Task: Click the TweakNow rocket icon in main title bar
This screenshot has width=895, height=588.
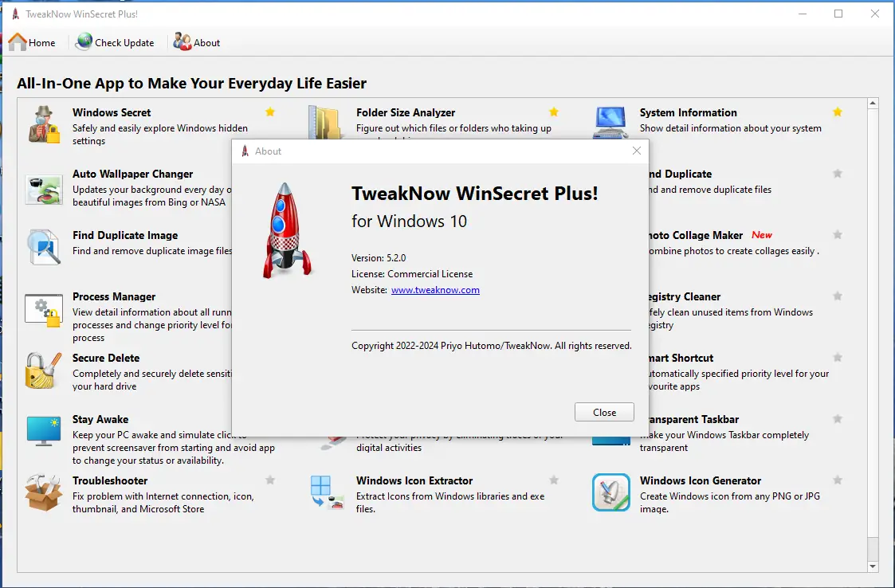Action: (x=15, y=14)
